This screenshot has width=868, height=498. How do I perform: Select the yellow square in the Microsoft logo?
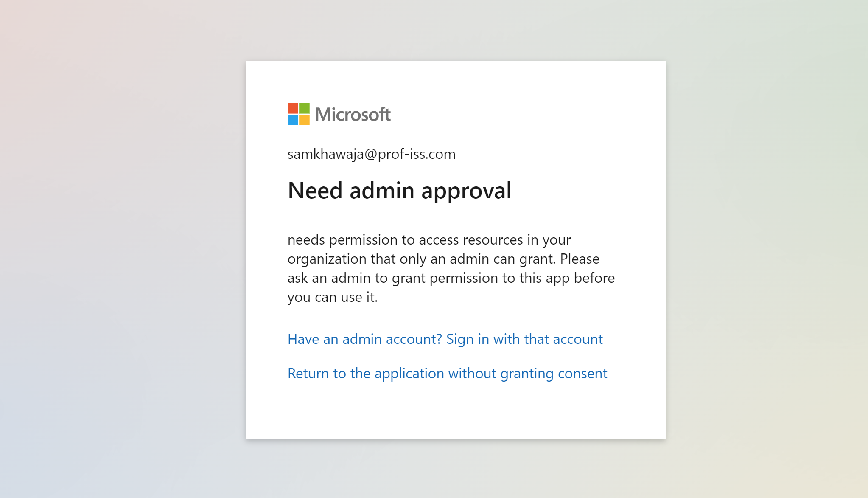coord(305,120)
